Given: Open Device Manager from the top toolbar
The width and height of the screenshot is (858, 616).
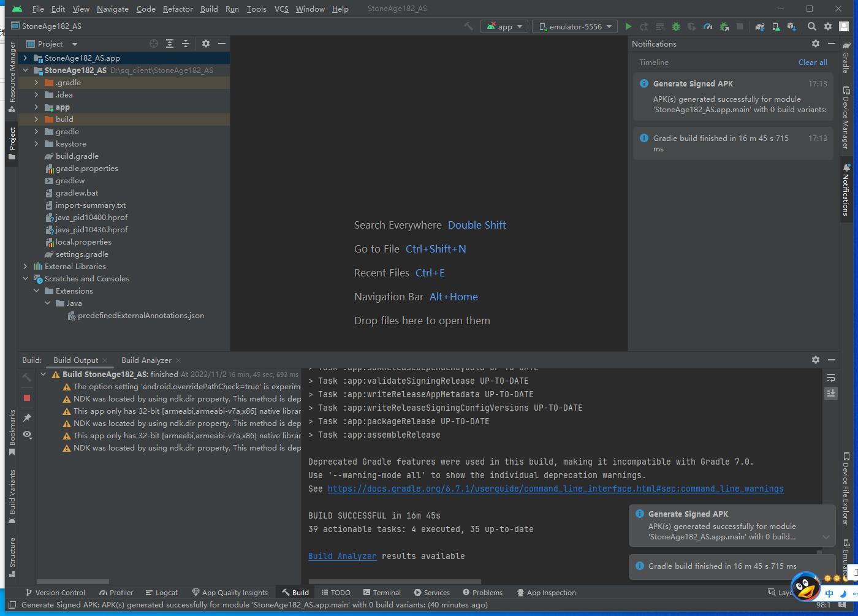Looking at the screenshot, I should click(776, 26).
